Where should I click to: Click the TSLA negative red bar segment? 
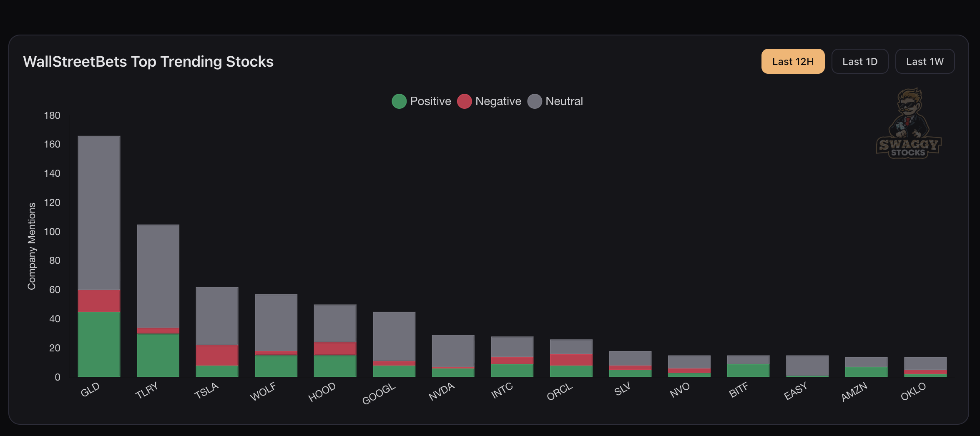coord(217,355)
